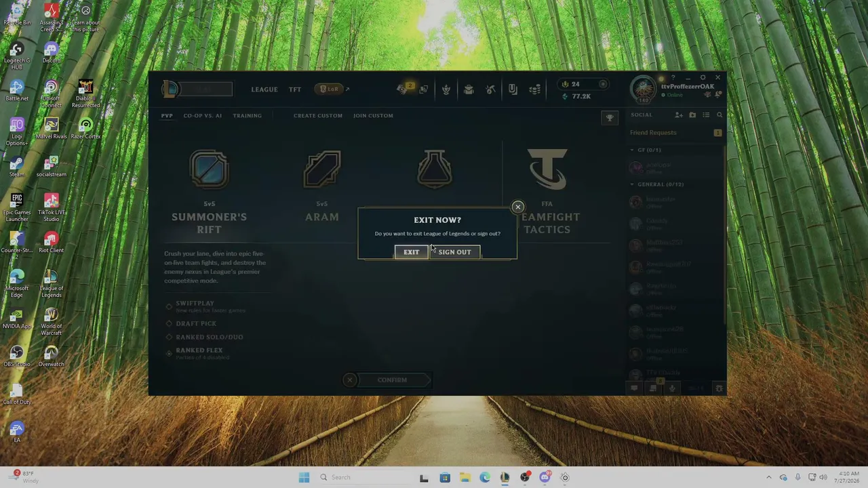This screenshot has width=868, height=488.
Task: Open Battle.net desktop shortcut
Action: [17, 91]
